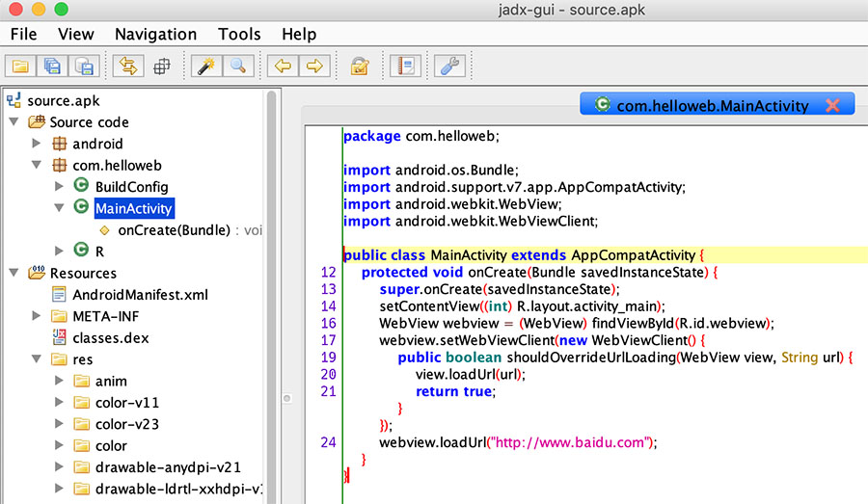Expand the META-INF folder

point(37,316)
